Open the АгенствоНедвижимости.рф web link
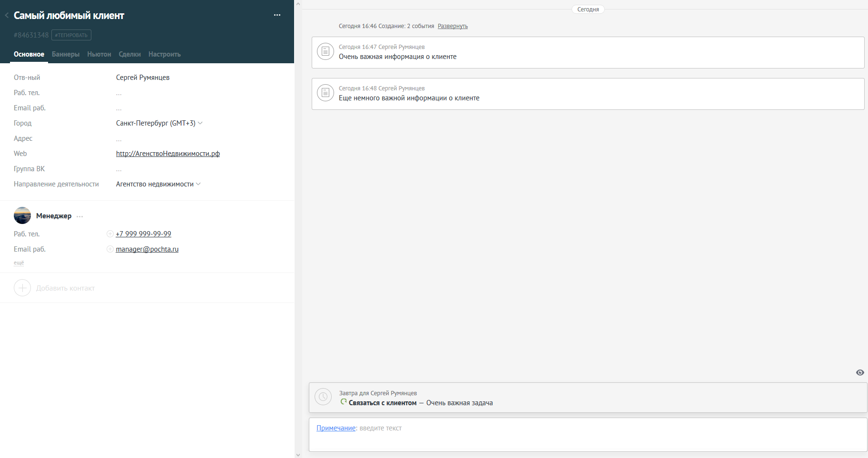Screen dimensions: 868x458 tap(168, 154)
